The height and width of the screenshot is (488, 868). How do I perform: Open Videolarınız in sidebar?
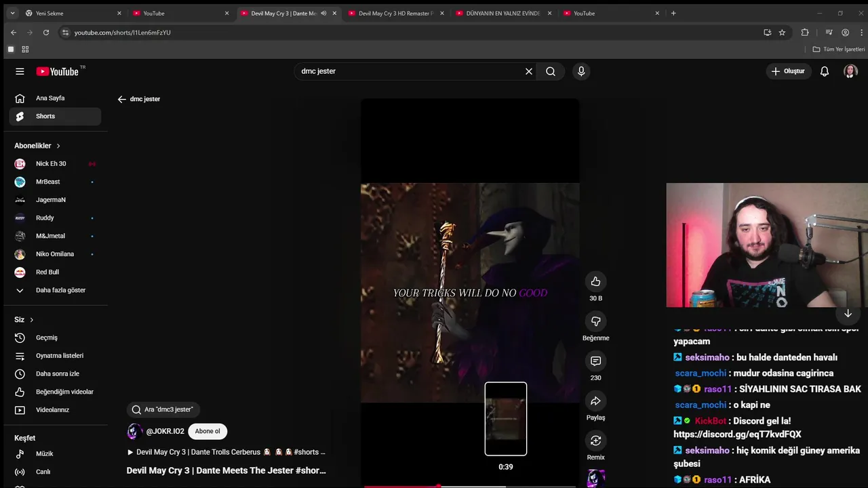(x=55, y=410)
